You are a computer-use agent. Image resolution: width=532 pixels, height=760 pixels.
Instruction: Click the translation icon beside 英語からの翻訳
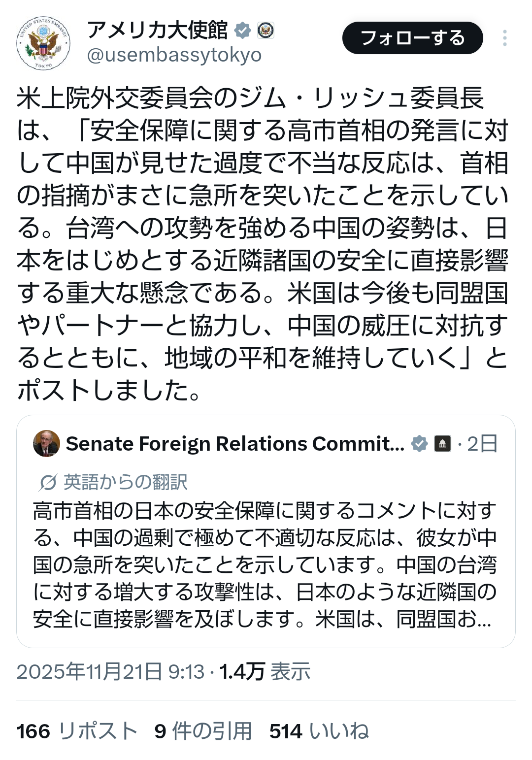(48, 482)
